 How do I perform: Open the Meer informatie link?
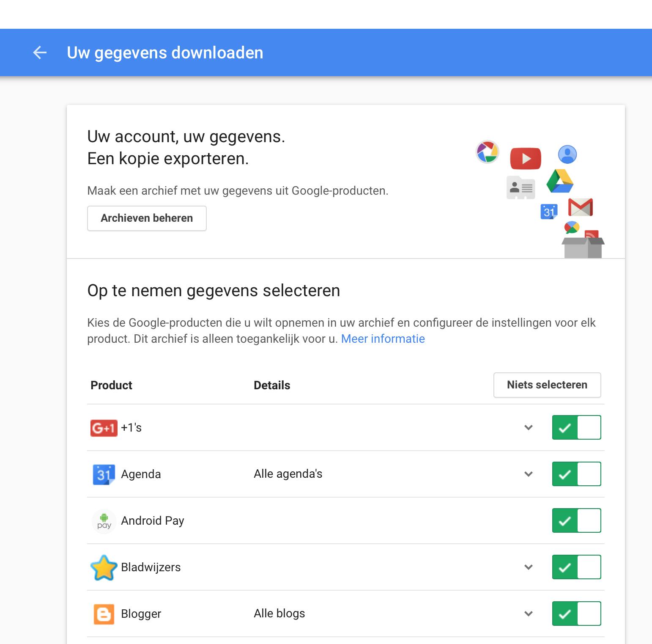click(383, 339)
